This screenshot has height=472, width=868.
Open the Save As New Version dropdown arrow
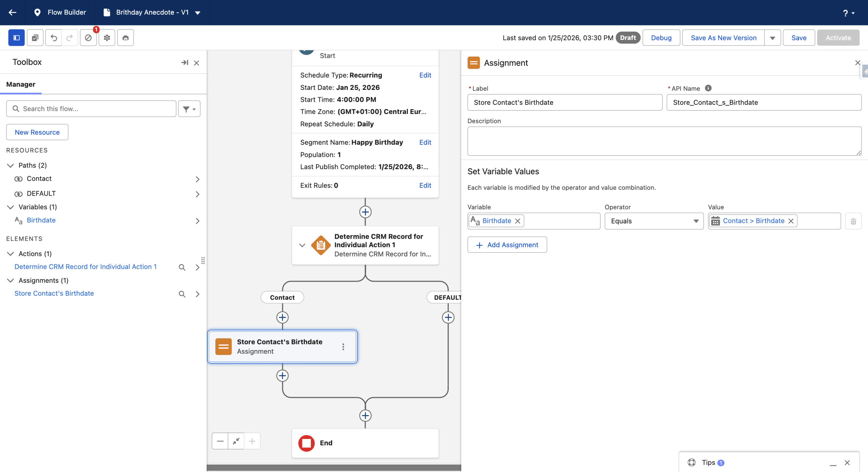tap(772, 38)
